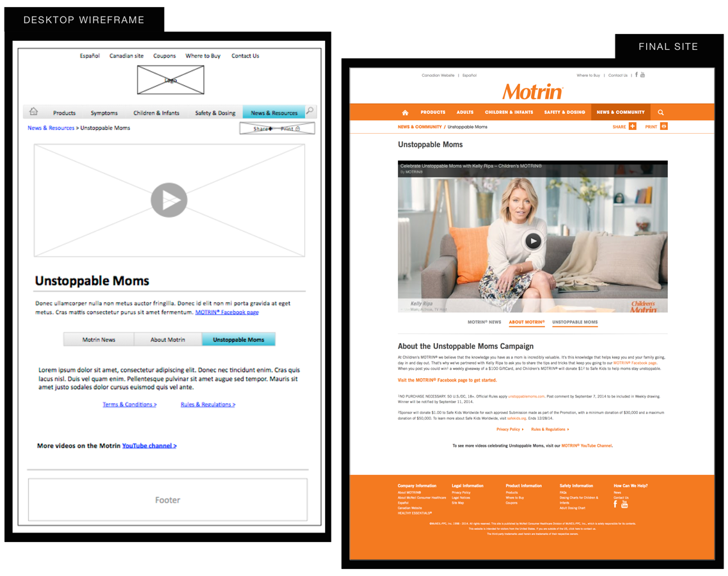Select the Motrin News tab in wireframe
This screenshot has width=728, height=576.
(x=99, y=340)
